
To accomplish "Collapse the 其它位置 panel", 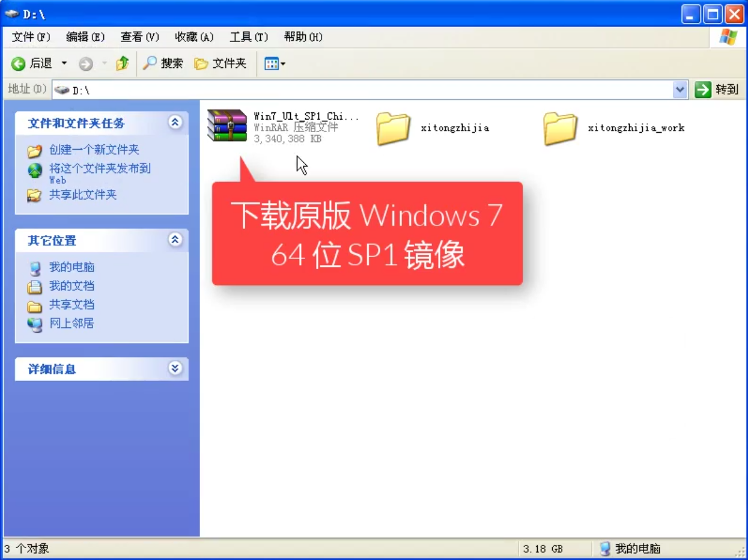I will click(x=175, y=240).
